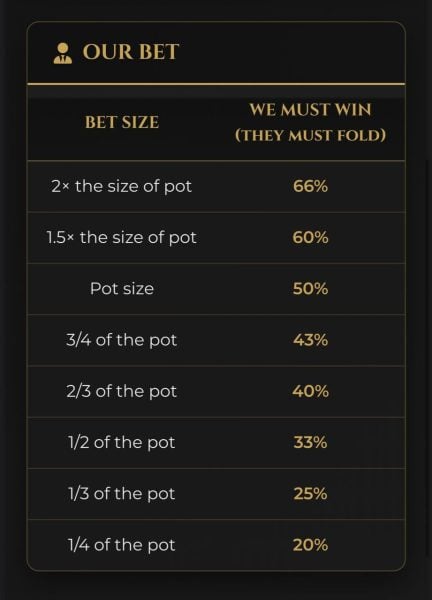Select the '2/3 of the pot' row

click(216, 391)
